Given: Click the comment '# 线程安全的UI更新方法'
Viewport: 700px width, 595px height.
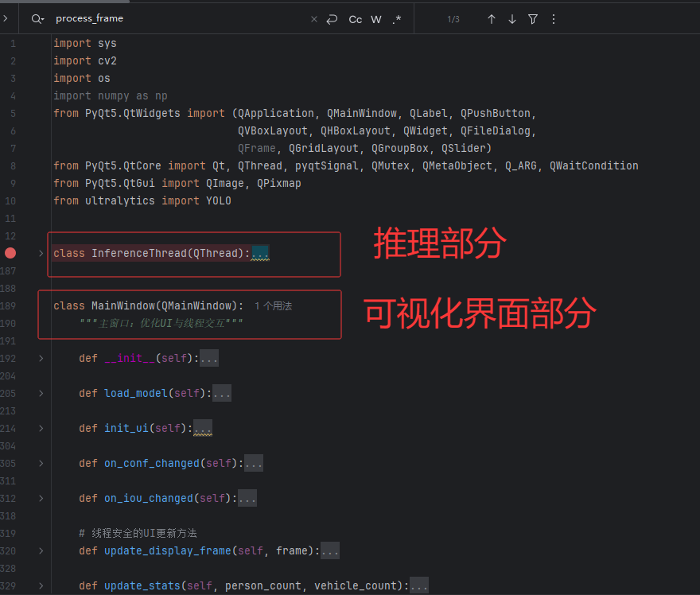Looking at the screenshot, I should 138,533.
